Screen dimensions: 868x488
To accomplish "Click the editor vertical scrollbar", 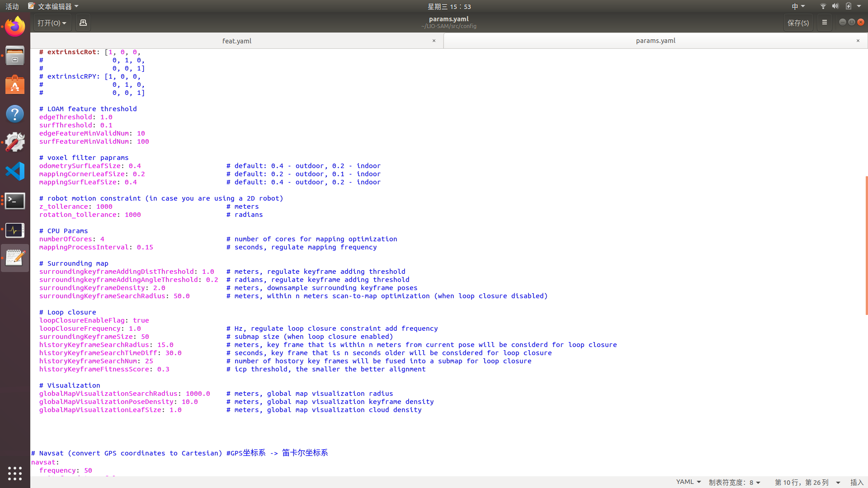I will (865, 246).
